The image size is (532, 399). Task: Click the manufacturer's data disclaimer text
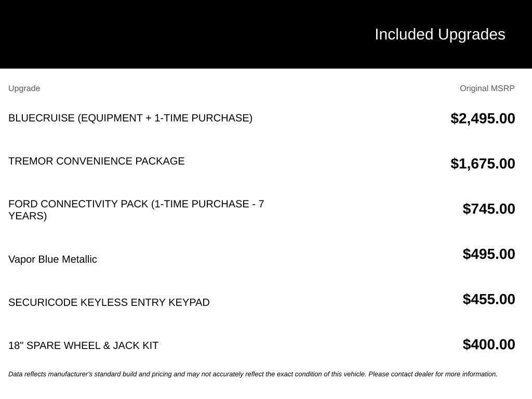click(x=253, y=374)
